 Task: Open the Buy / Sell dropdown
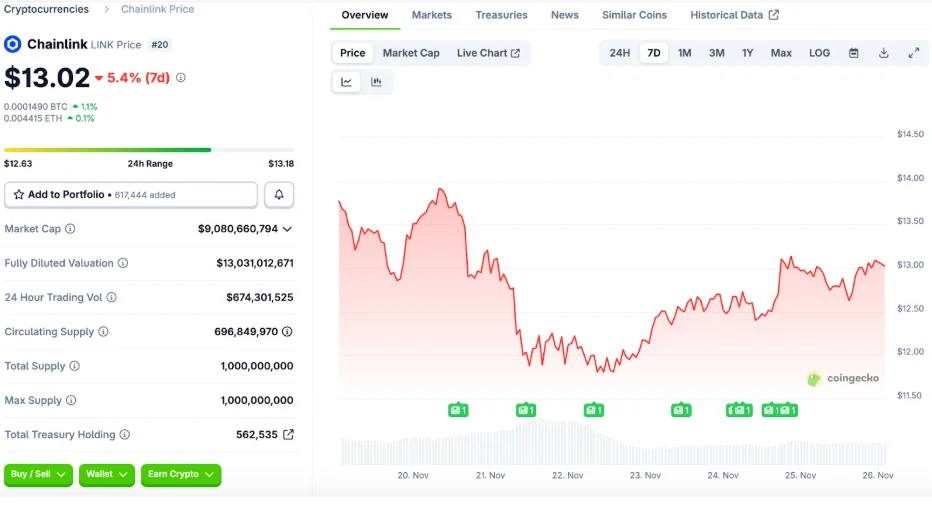point(39,474)
